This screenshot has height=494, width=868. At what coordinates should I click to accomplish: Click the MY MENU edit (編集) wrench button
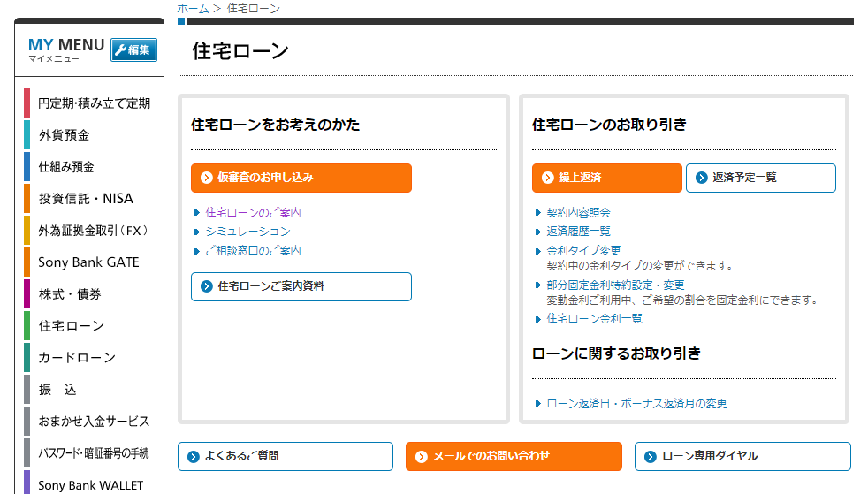pyautogui.click(x=133, y=50)
